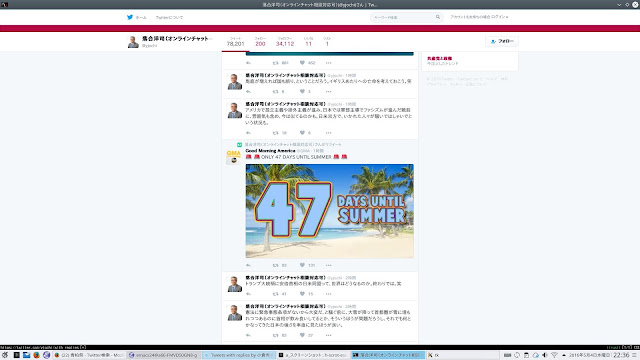Open the terminal launcher icon in taskbar
This screenshot has height=360, width=640.
16,355
